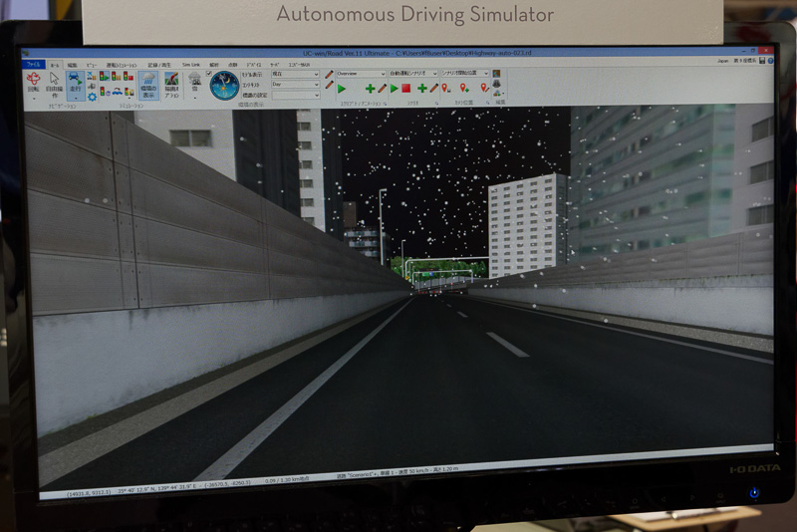Select the free-operation cursor tool
Viewport: 797px width, 532px height.
point(55,83)
